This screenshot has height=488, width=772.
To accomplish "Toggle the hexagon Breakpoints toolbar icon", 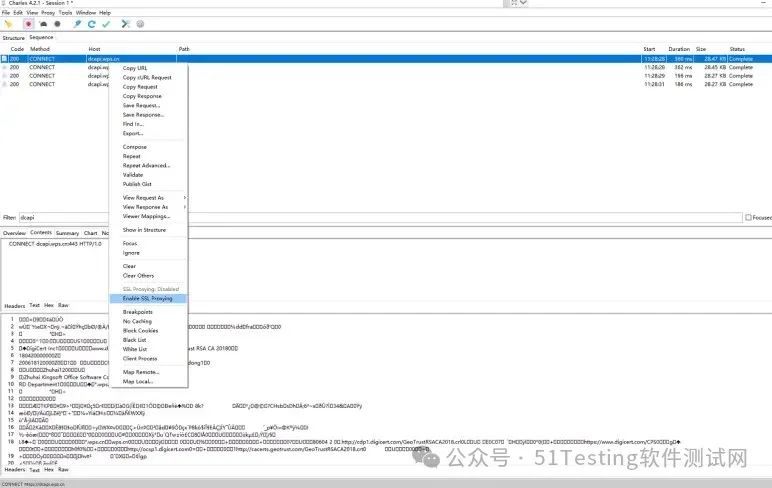I will (x=58, y=24).
